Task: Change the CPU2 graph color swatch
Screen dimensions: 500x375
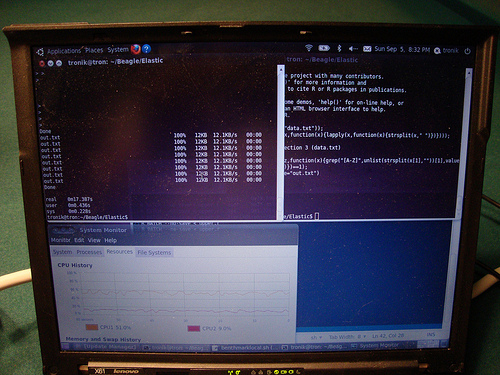Action: click(194, 329)
